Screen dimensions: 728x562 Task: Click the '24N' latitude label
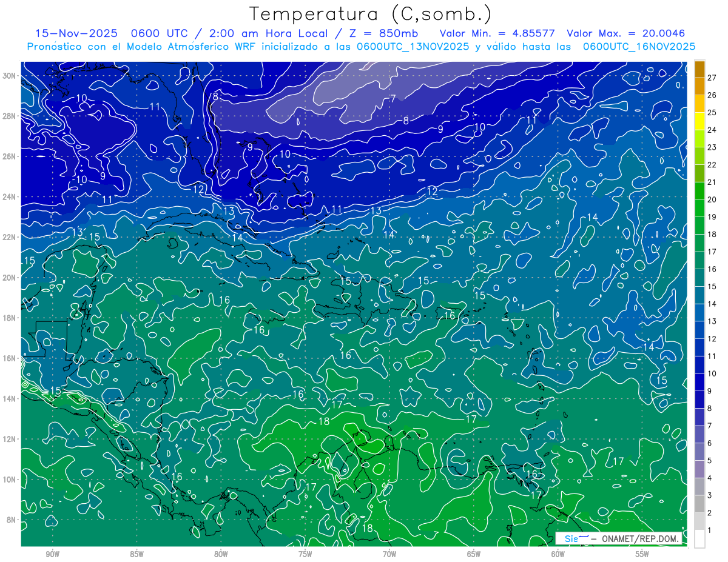10,197
